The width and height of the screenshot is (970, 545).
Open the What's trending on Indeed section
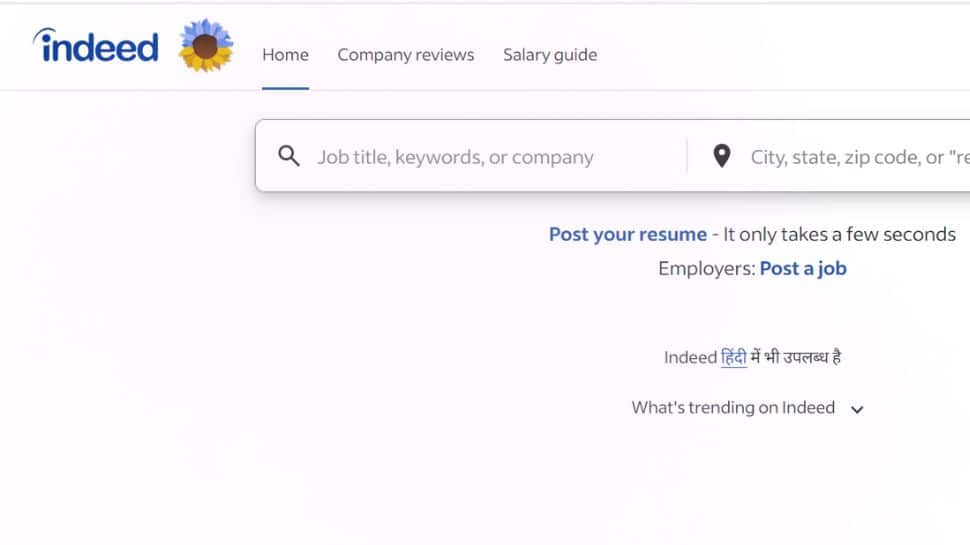click(x=733, y=408)
